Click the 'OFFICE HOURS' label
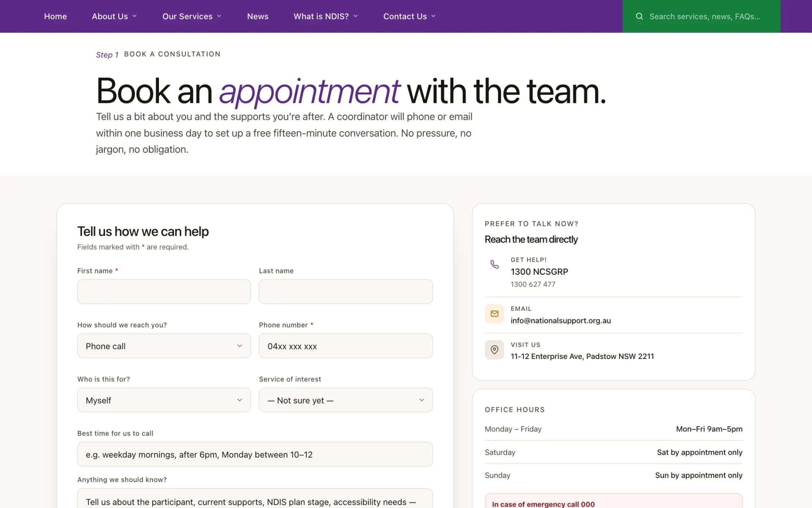The width and height of the screenshot is (812, 508). coord(515,409)
